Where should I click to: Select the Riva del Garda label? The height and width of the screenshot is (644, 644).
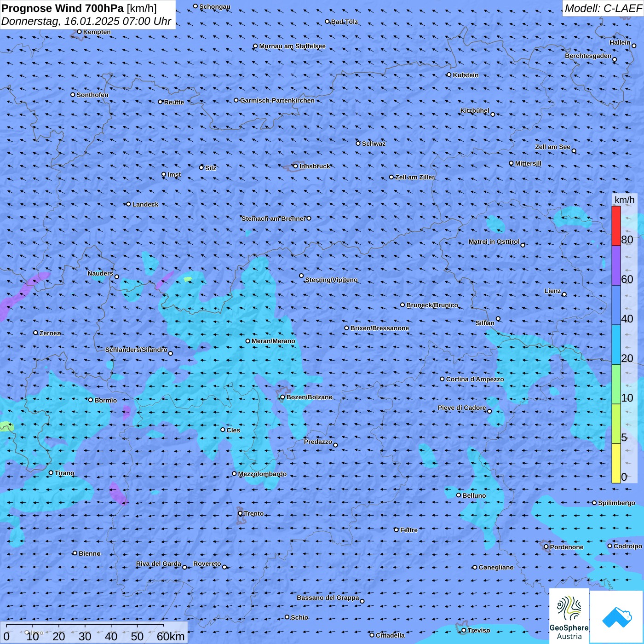click(158, 563)
